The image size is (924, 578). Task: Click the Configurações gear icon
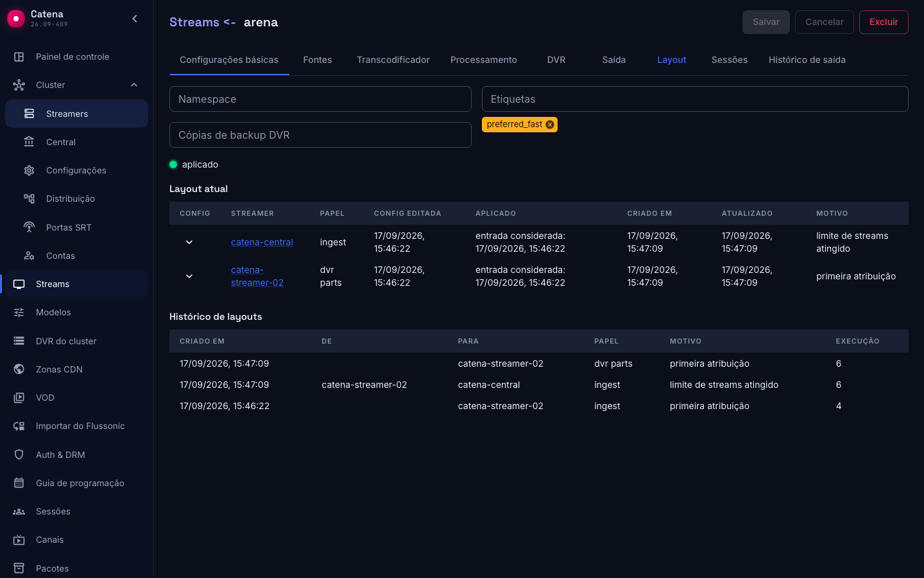coord(30,170)
